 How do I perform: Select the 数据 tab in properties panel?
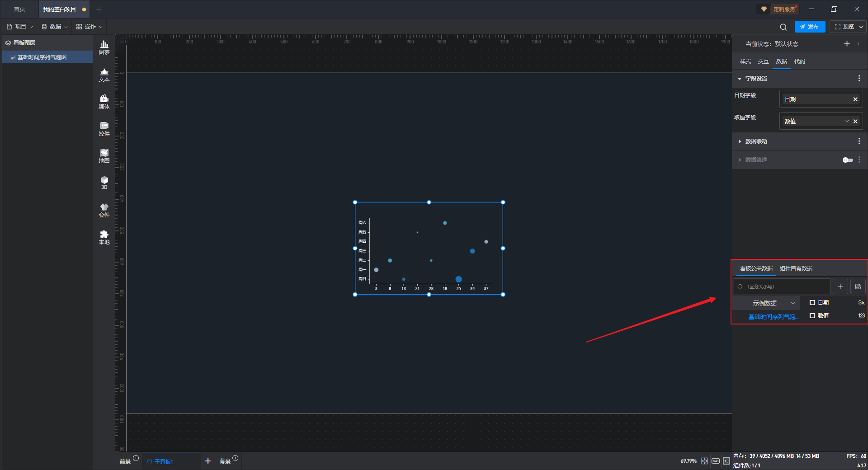pos(782,61)
